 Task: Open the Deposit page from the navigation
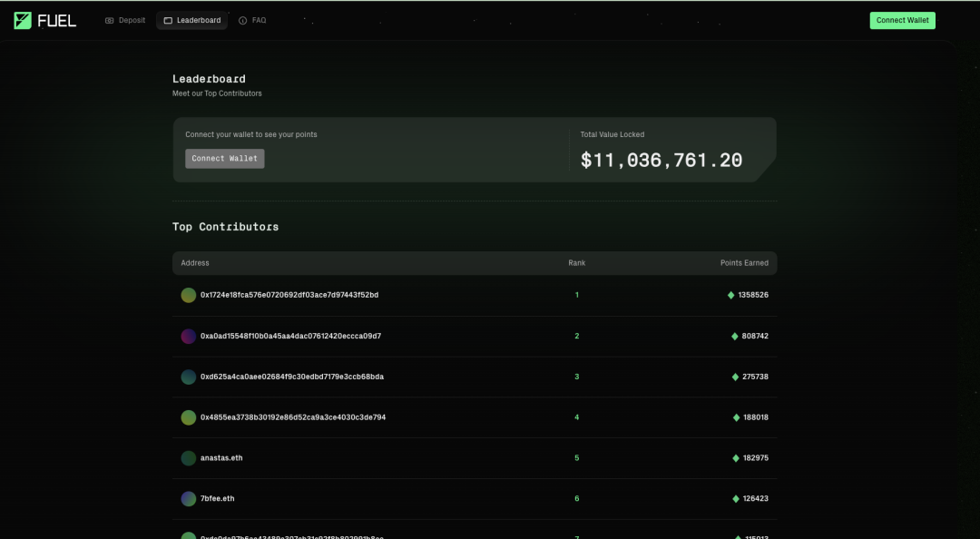pos(125,20)
